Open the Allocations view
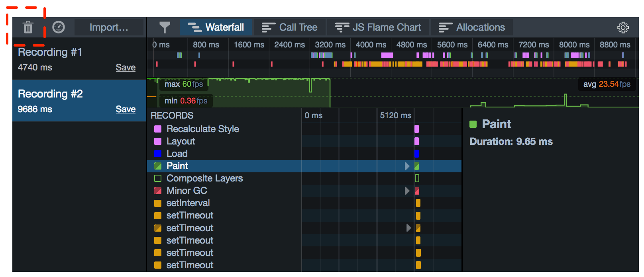Image resolution: width=644 pixels, height=277 pixels. click(472, 27)
